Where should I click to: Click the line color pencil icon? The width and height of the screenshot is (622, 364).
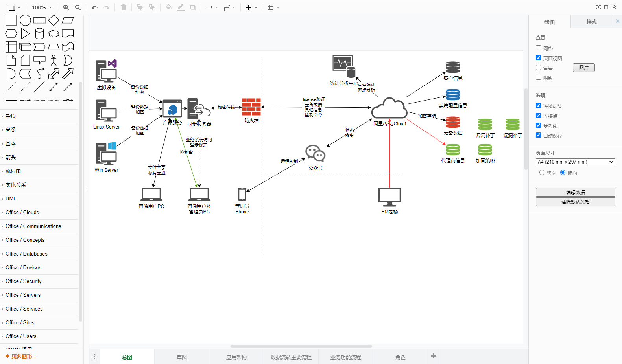[x=181, y=7]
